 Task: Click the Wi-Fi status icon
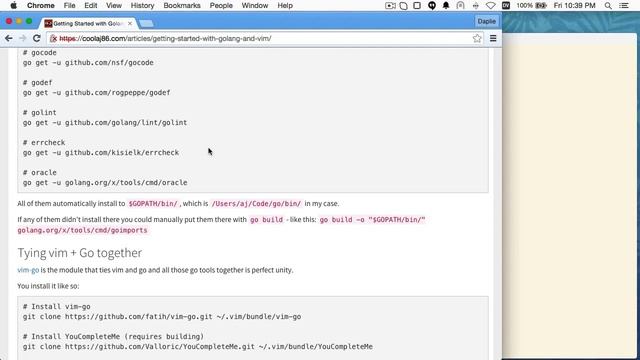491,5
